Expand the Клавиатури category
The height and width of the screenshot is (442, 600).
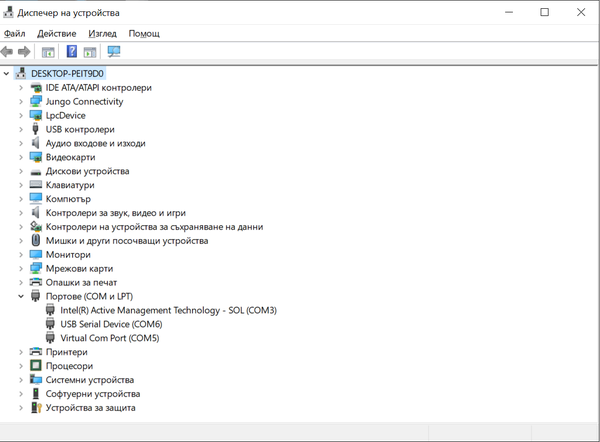pos(21,185)
